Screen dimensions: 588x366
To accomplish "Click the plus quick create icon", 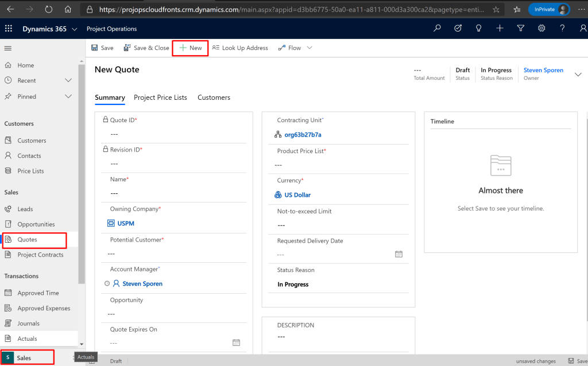I will [500, 29].
